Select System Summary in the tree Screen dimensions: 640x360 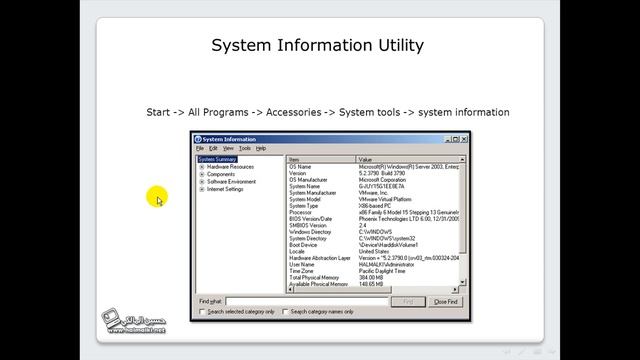pyautogui.click(x=217, y=159)
